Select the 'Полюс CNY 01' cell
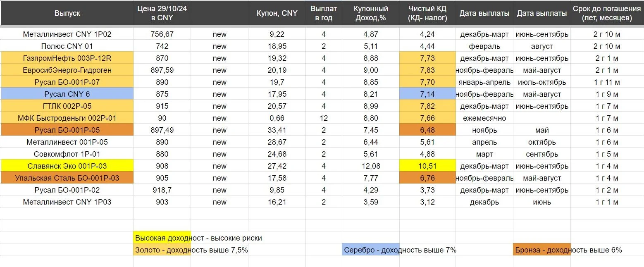Image resolution: width=644 pixels, height=267 pixels. pyautogui.click(x=67, y=46)
